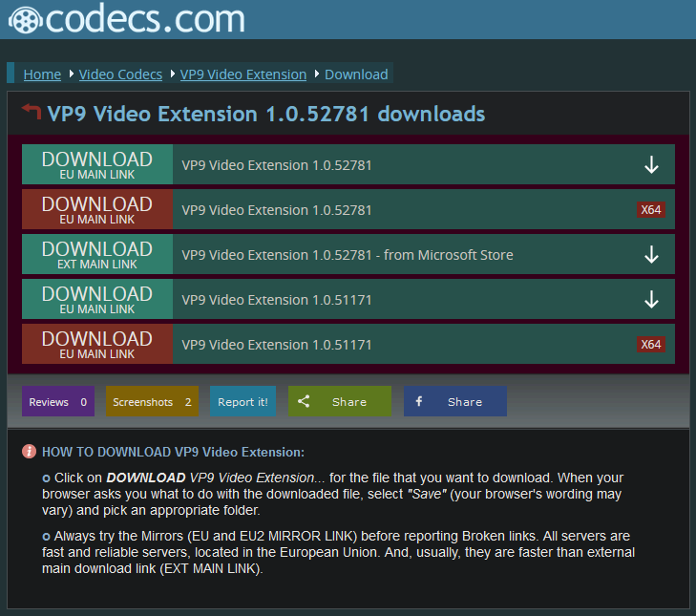Click first 'VP9 Video Extension 1.0.52781' row text
Image resolution: width=696 pixels, height=616 pixels.
(277, 165)
